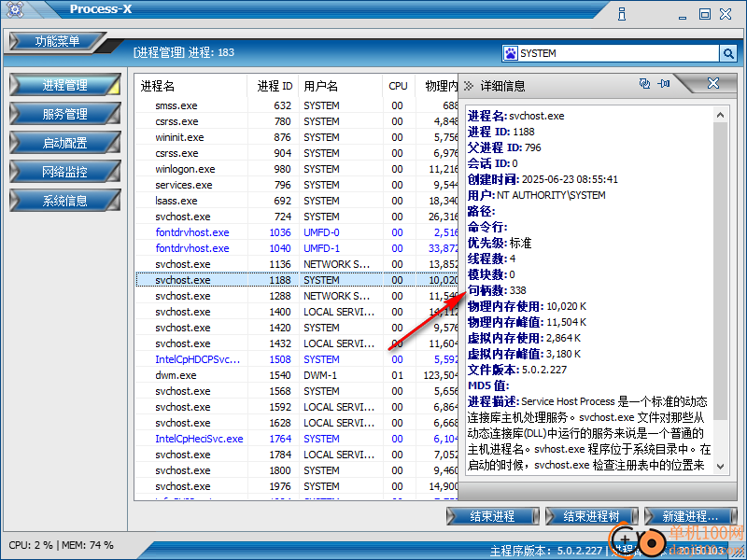
Task: Click the 结束进程 button
Action: coord(493,516)
